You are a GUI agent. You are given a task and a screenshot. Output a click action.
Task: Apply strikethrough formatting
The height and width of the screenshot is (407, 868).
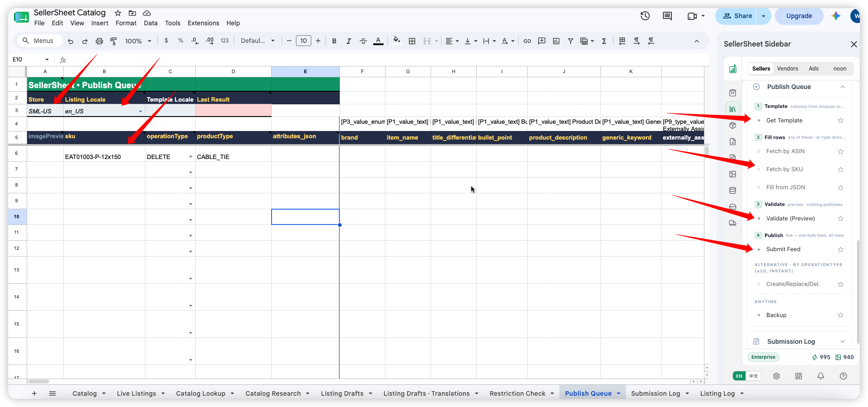[x=363, y=41]
